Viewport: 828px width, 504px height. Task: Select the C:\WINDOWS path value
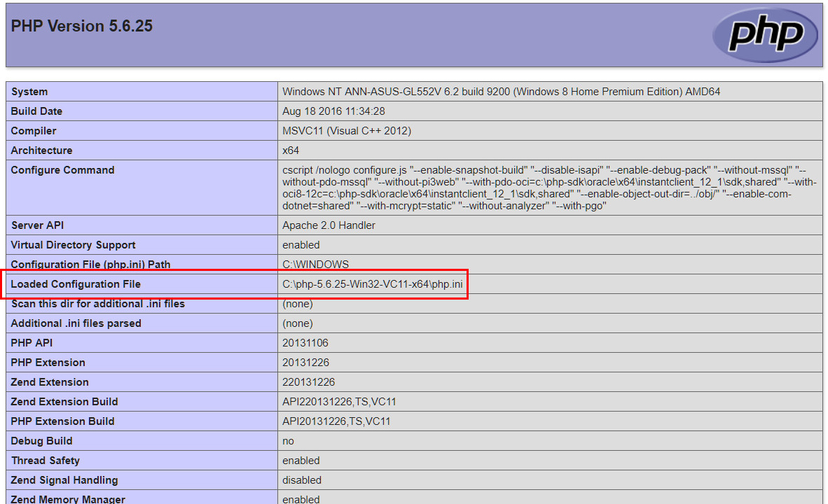click(x=316, y=264)
